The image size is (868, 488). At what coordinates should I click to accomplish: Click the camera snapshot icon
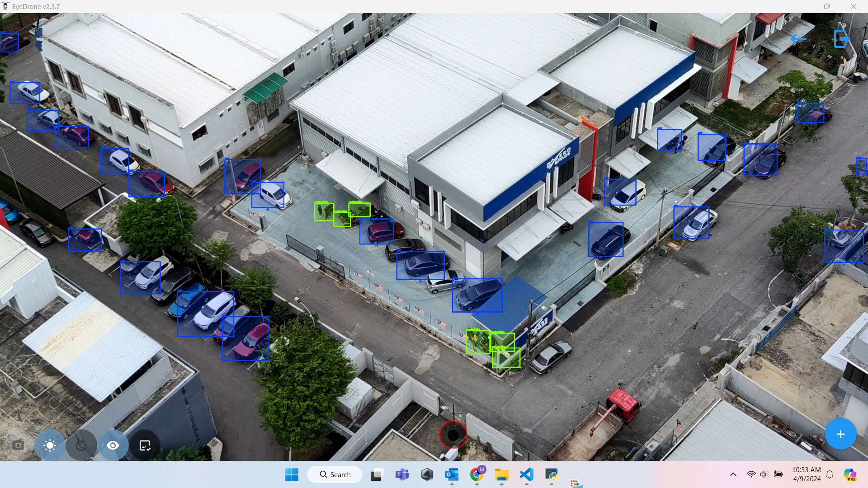click(x=18, y=446)
